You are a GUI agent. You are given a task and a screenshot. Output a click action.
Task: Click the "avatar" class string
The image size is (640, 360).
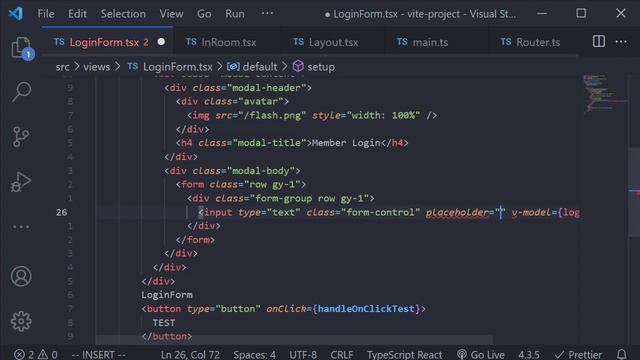point(261,101)
